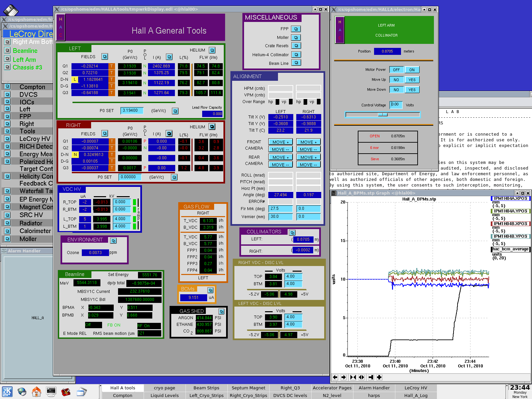Open the Helium-4 Collimator display icon
532x399 pixels.
click(x=296, y=55)
